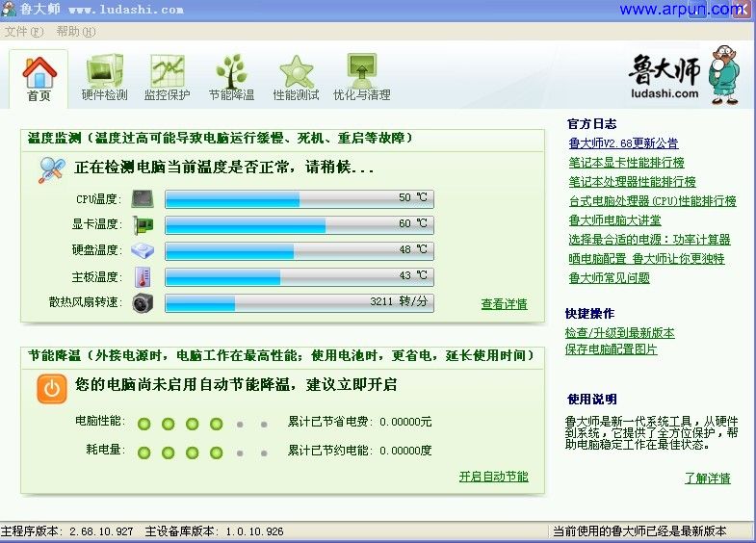Click the Ludashi app icon in title bar
756x543 pixels.
coord(9,9)
